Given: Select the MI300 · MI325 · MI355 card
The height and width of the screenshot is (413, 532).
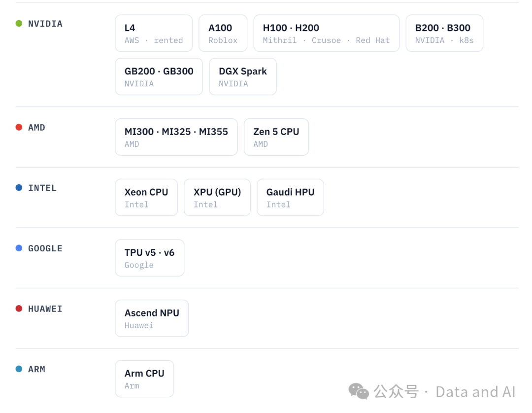Looking at the screenshot, I should click(176, 137).
